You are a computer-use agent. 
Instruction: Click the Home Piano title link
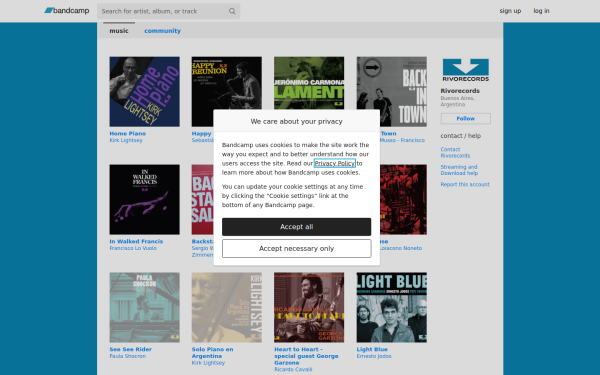pos(127,134)
